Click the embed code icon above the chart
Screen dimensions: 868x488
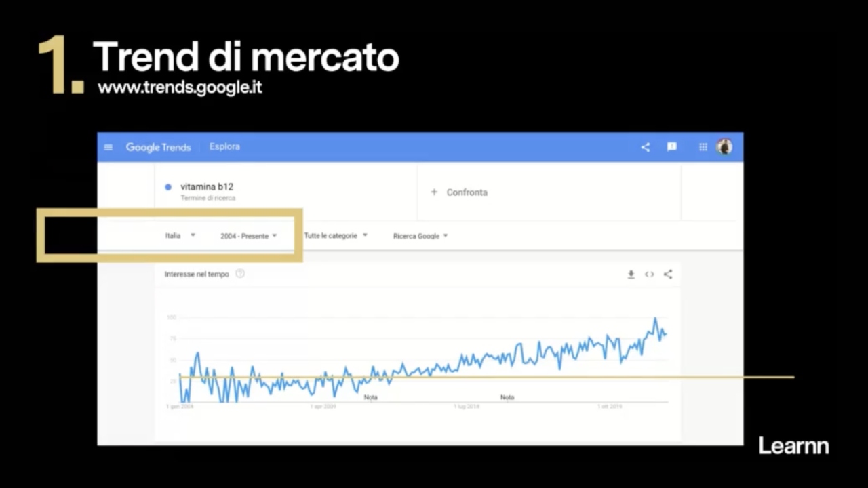pos(649,274)
